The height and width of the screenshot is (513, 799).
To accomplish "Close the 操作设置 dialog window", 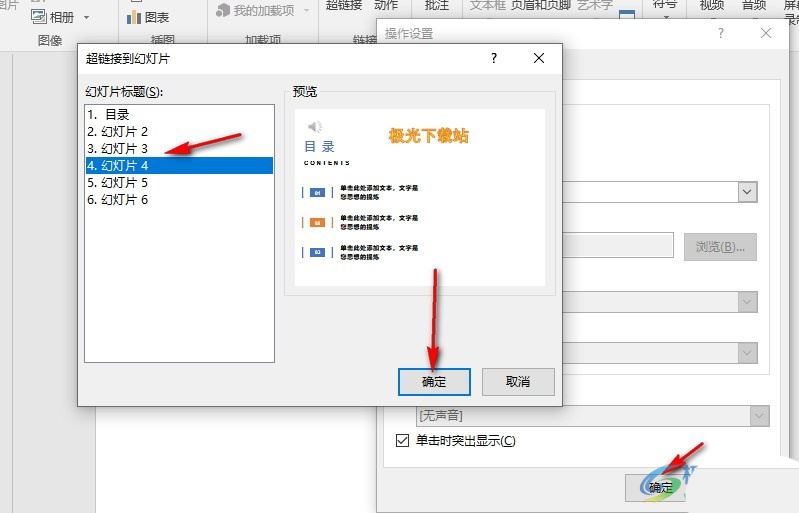I will pos(766,33).
